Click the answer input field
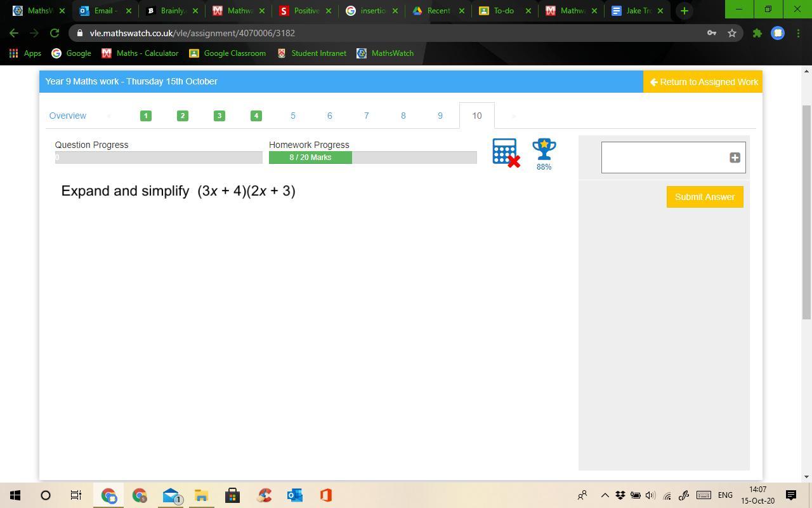Screen dimensions: 812x508 (673, 157)
